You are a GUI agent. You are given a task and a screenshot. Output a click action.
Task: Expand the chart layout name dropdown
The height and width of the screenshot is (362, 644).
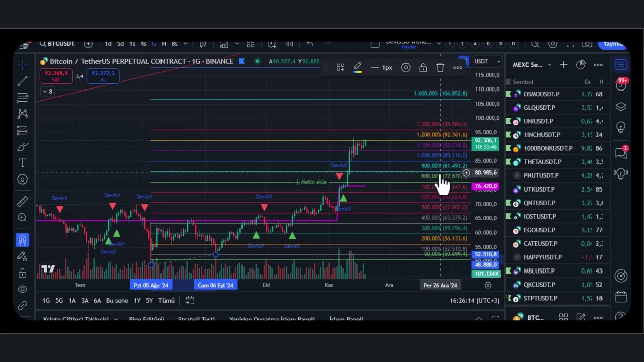(x=438, y=44)
